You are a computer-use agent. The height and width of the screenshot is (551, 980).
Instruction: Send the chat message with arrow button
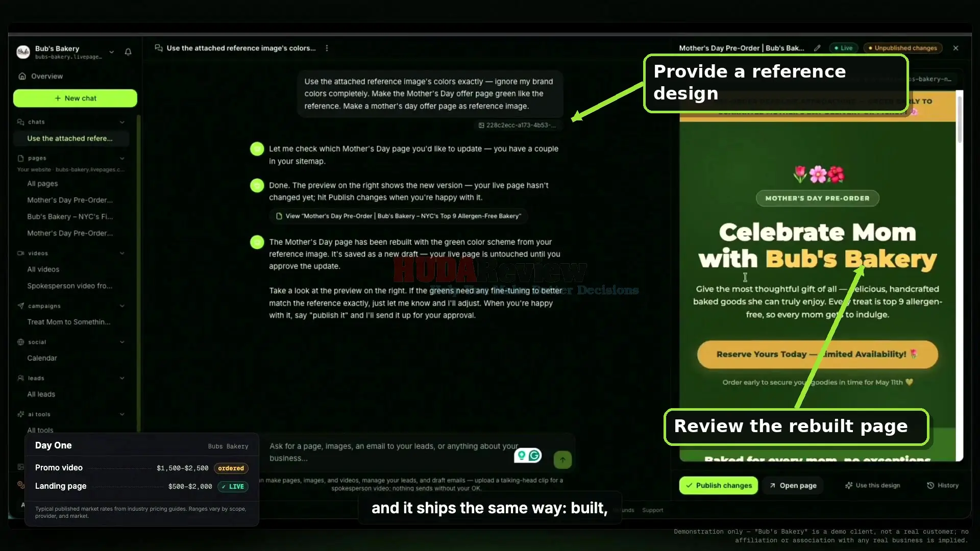coord(562,460)
